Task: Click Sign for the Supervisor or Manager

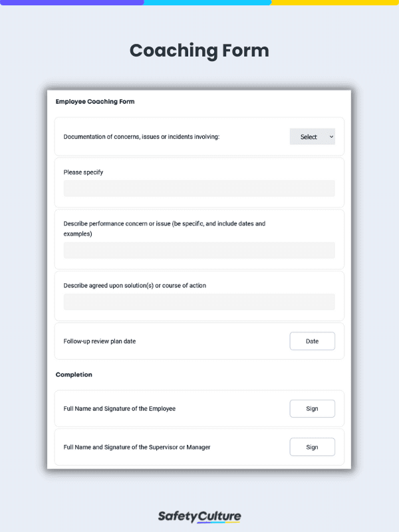Action: coord(312,447)
